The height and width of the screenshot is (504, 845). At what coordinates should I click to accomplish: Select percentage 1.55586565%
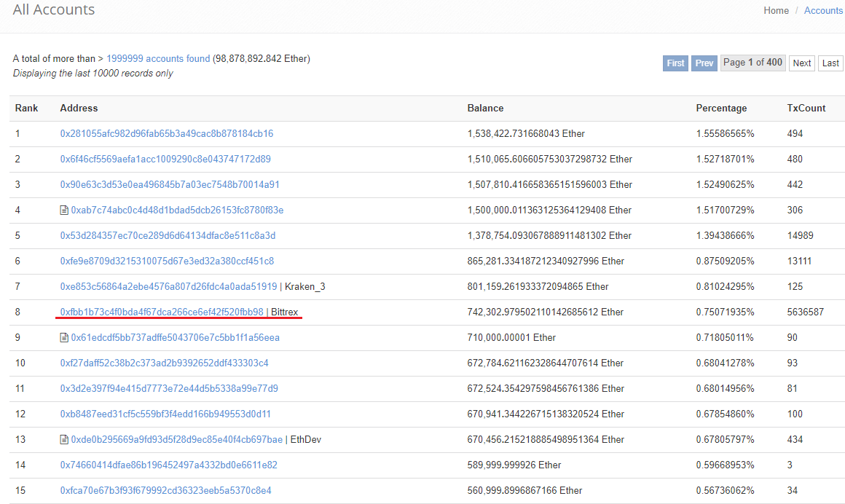725,134
